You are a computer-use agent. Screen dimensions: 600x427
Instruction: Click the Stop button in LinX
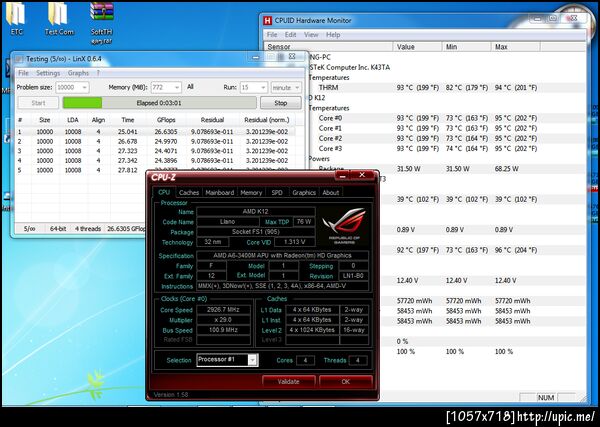[281, 103]
